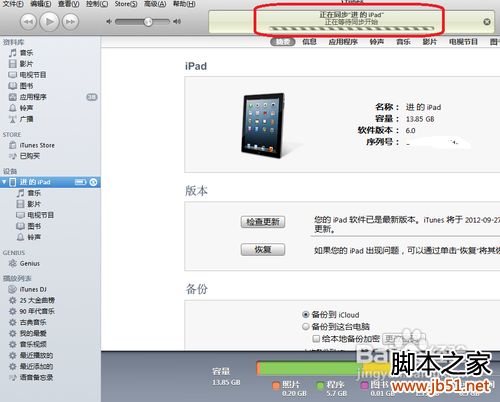Viewport: 500px width, 402px height.
Task: Click the orange 照片 legend swatch
Action: [276, 386]
